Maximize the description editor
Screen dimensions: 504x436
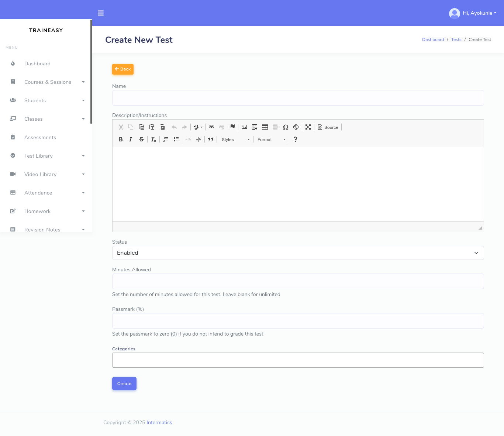click(308, 127)
